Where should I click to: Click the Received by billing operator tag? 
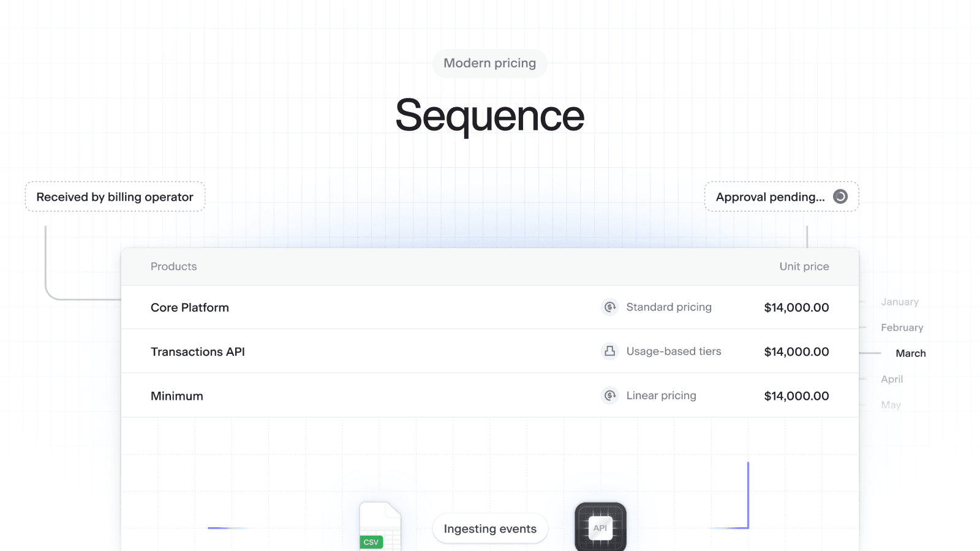[115, 197]
